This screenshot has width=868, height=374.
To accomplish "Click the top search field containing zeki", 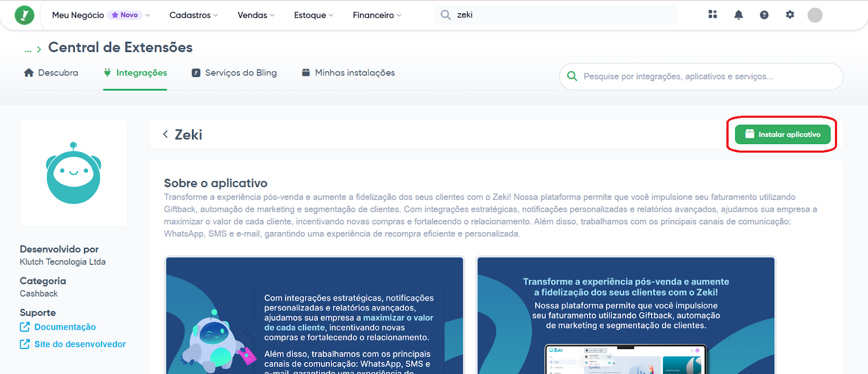I will click(556, 15).
